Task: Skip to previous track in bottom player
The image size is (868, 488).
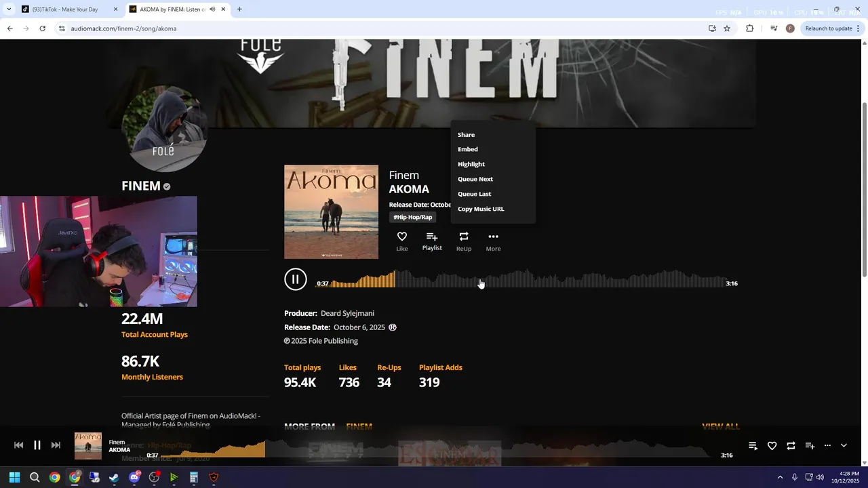Action: 18,445
